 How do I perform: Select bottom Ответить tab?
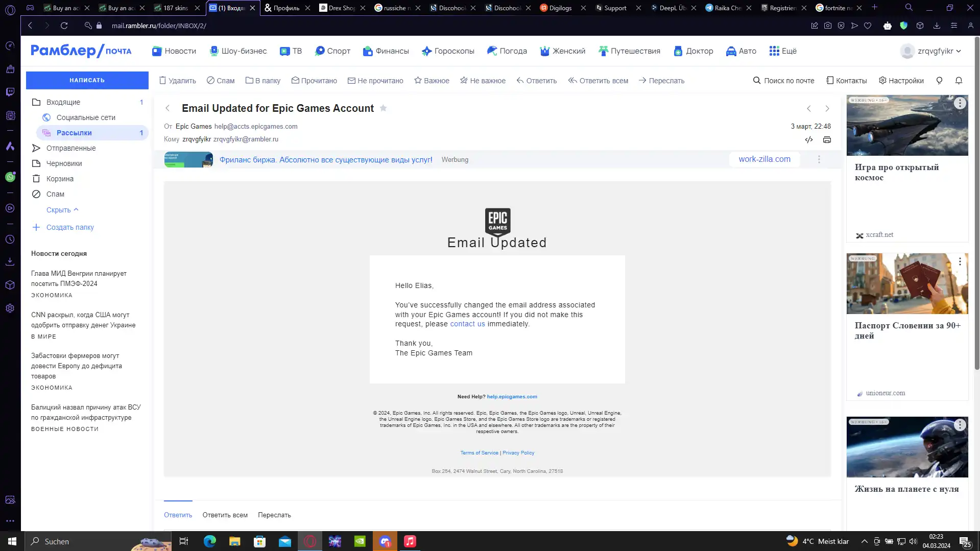pos(178,515)
